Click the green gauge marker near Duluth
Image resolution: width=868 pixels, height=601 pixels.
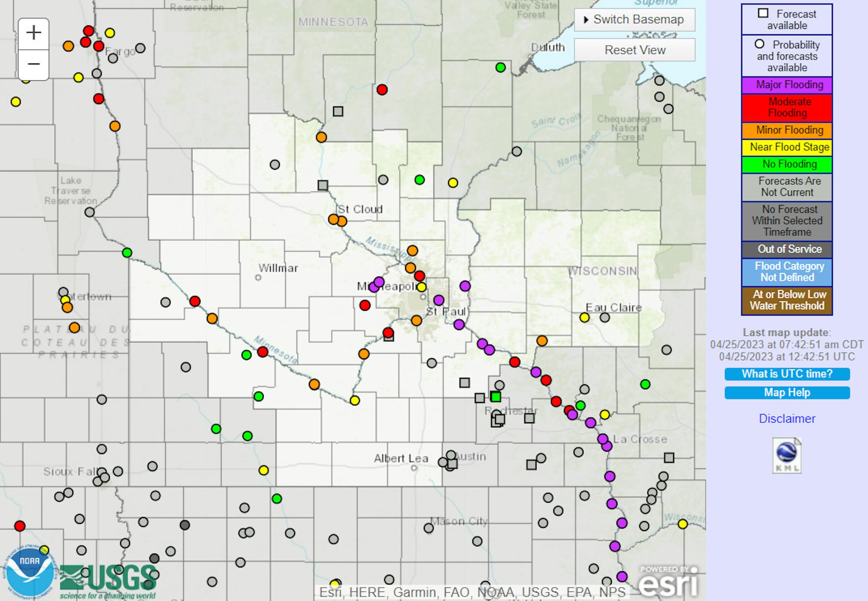[500, 67]
